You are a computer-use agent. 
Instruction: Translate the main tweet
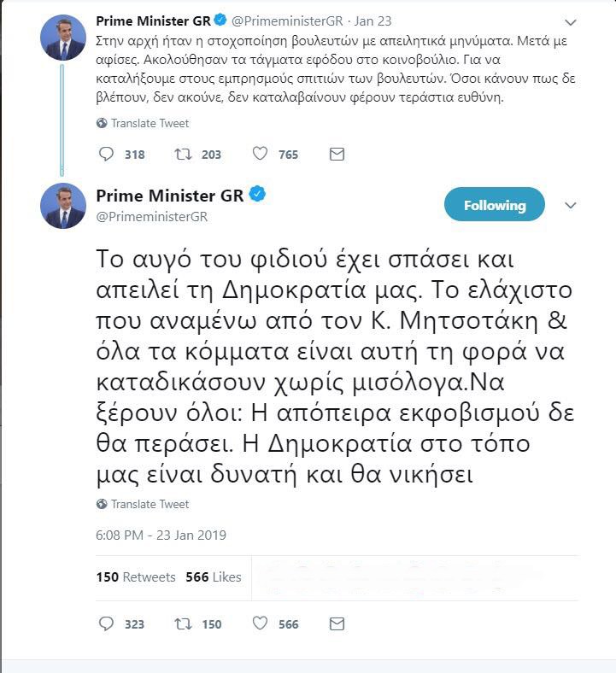click(143, 504)
